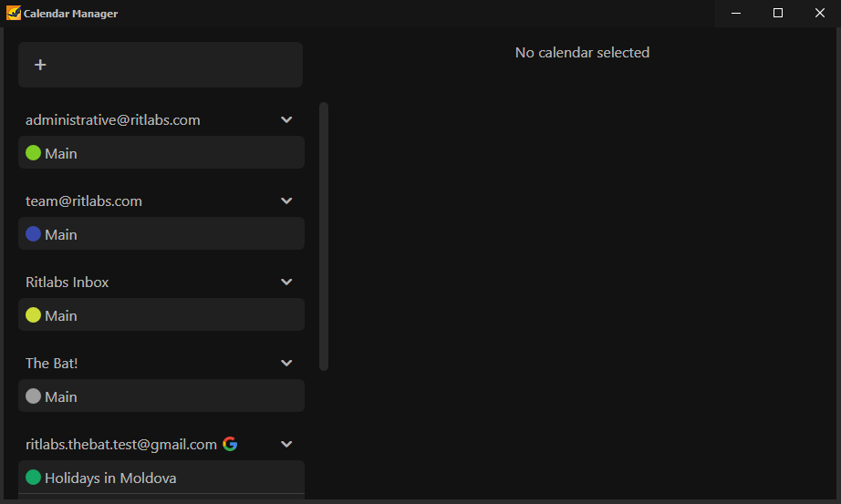Screen dimensions: 841x504
Task: Select Main calendar under Ritlabs Inbox
Action: (161, 314)
